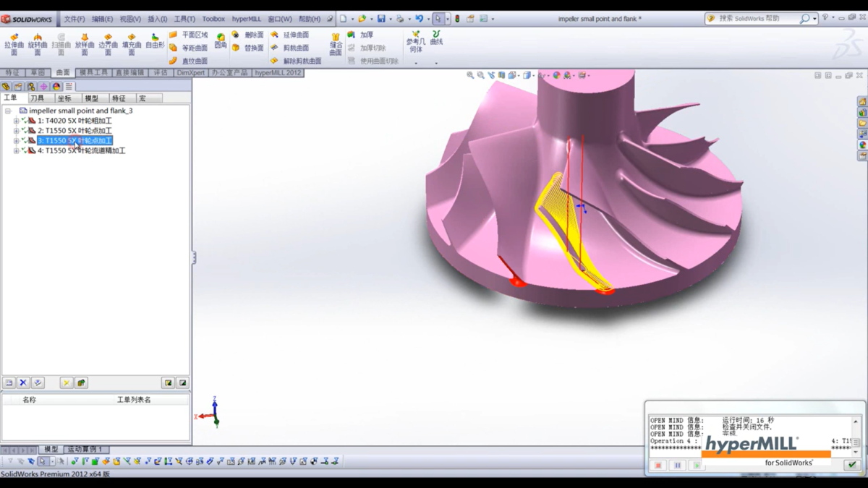
Task: Select the 缝合曲面 (knit surface) tool
Action: click(x=336, y=43)
